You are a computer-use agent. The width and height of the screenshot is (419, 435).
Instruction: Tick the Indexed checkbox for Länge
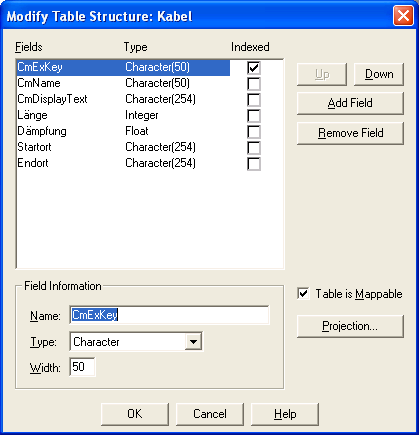(254, 116)
